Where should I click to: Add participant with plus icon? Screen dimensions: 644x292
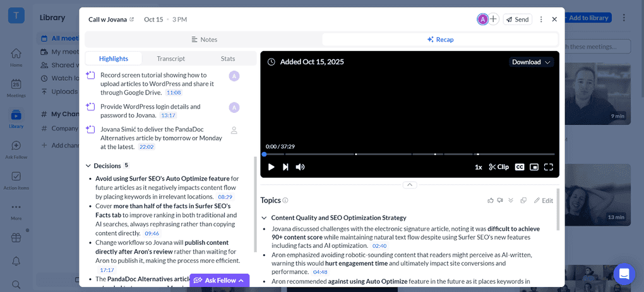[494, 20]
